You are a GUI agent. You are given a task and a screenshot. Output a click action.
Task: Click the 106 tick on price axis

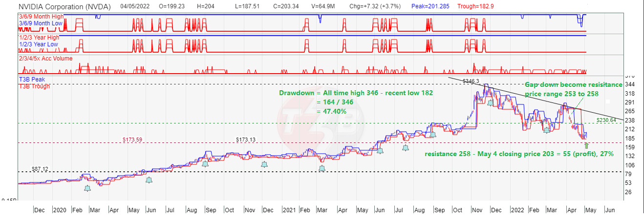click(x=630, y=165)
